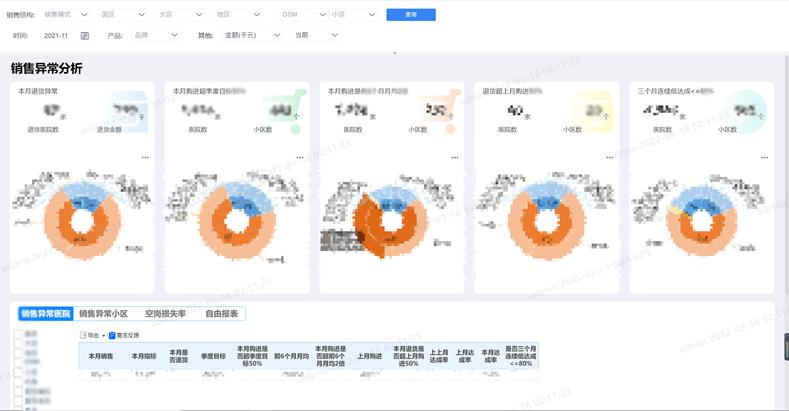The width and height of the screenshot is (789, 411).
Task: Open the 国区 dropdown
Action: [123, 15]
